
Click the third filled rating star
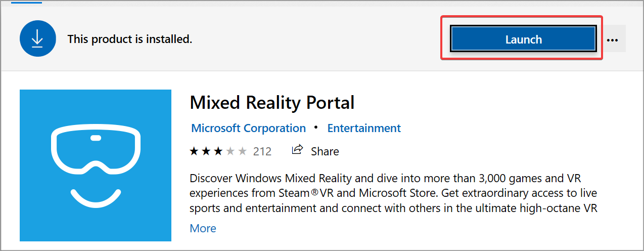coord(218,151)
